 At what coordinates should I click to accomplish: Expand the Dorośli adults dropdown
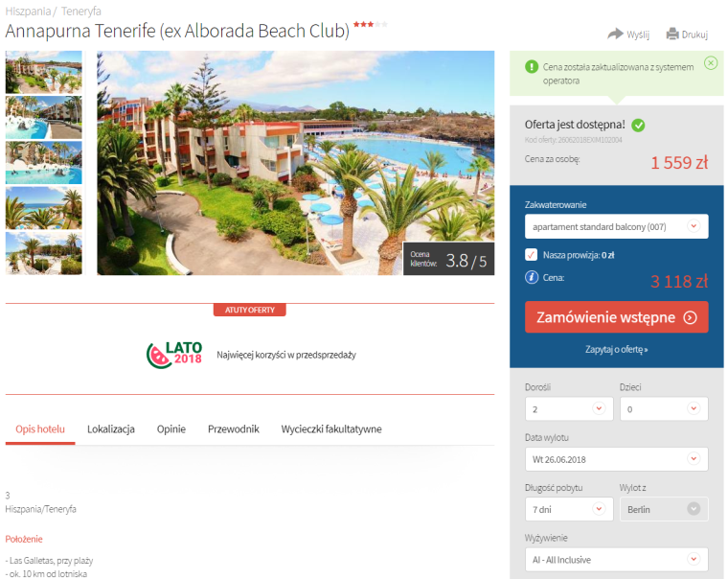569,409
